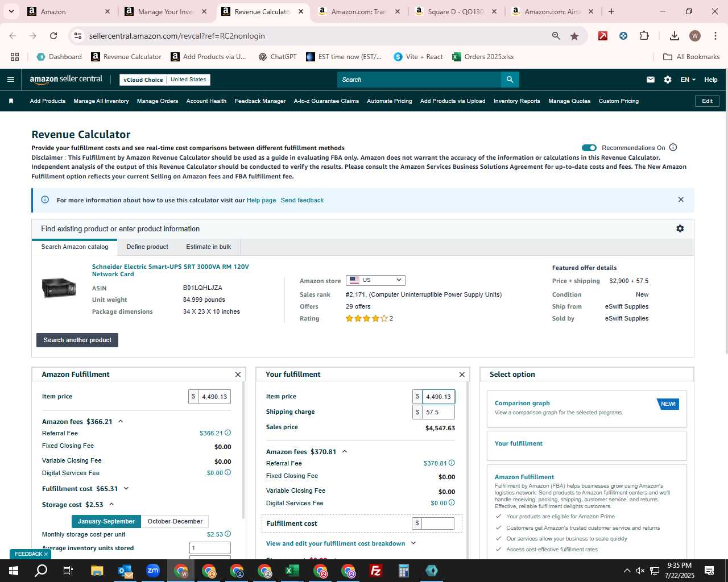Viewport: 728px width, 582px height.
Task: Expand Fulfillment cost $65.31 section
Action: (126, 489)
